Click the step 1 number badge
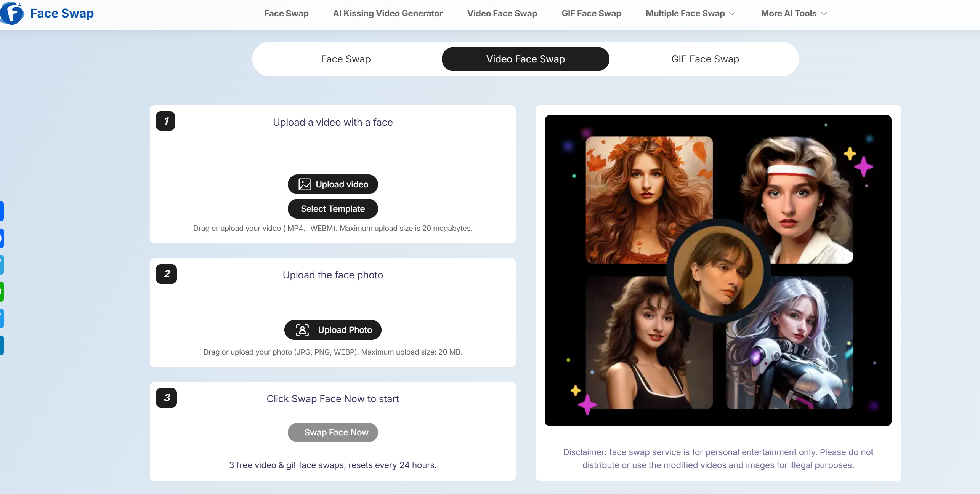980x494 pixels. [x=165, y=121]
